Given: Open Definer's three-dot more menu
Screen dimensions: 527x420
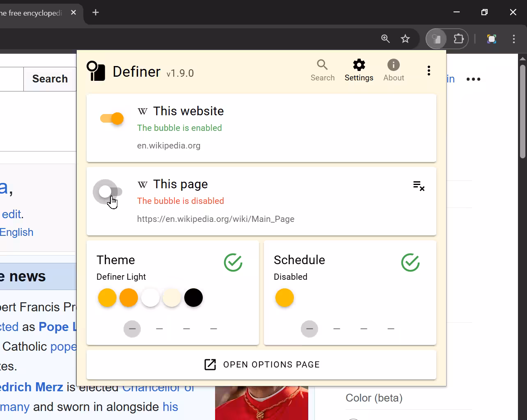Looking at the screenshot, I should (x=428, y=71).
